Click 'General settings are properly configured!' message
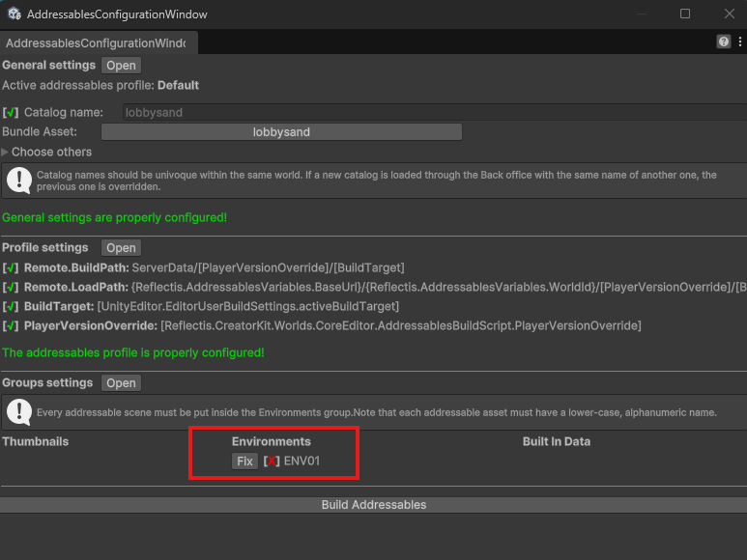The height and width of the screenshot is (560, 747). pos(114,217)
